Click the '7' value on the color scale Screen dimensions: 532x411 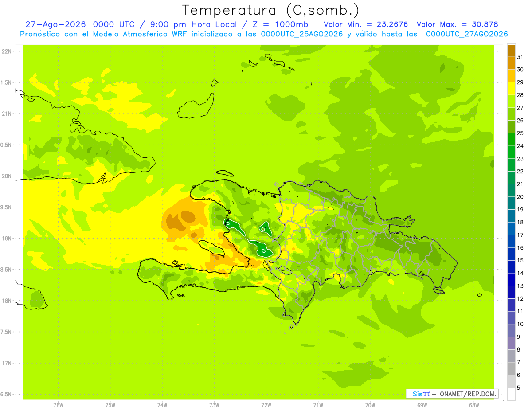519,363
